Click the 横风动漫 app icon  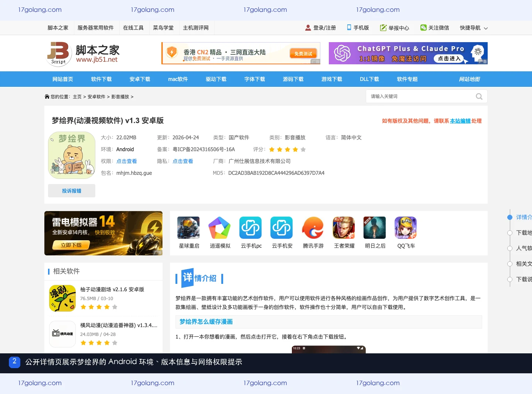pyautogui.click(x=62, y=334)
